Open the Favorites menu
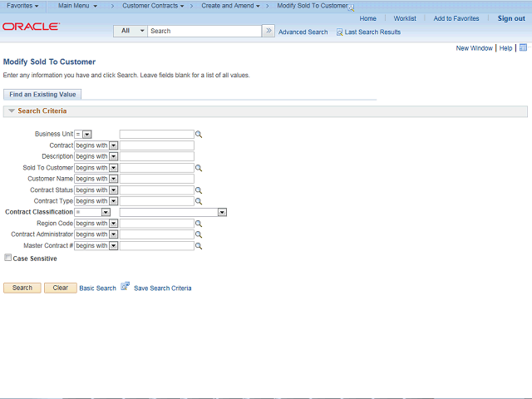The height and width of the screenshot is (399, 532). pos(22,6)
